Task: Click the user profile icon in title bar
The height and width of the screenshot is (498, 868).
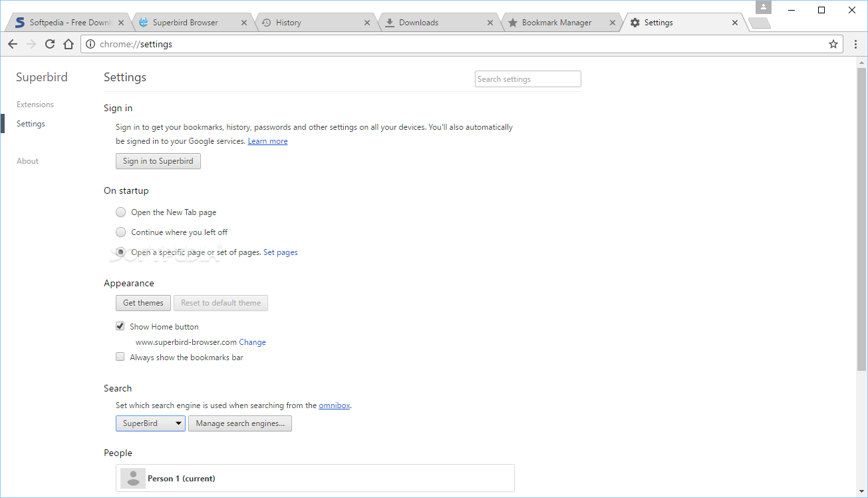Action: point(764,7)
